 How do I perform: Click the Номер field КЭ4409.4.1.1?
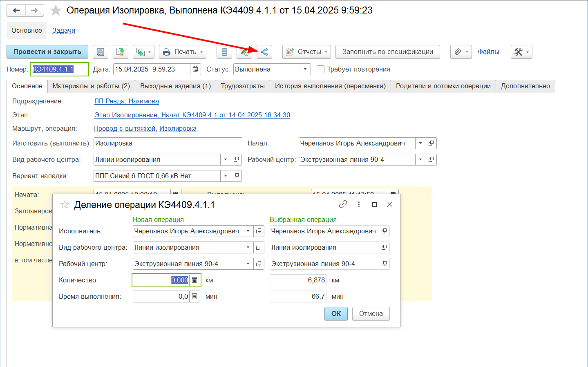point(60,69)
